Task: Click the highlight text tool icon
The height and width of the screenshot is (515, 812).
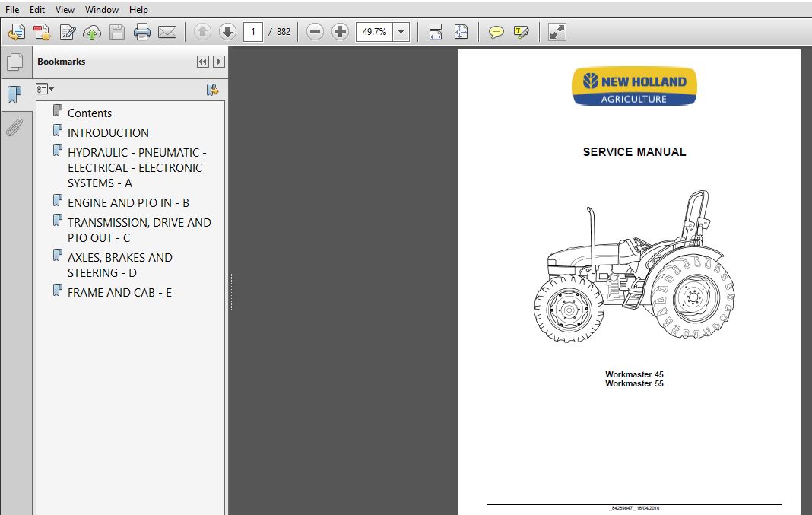Action: 521,32
